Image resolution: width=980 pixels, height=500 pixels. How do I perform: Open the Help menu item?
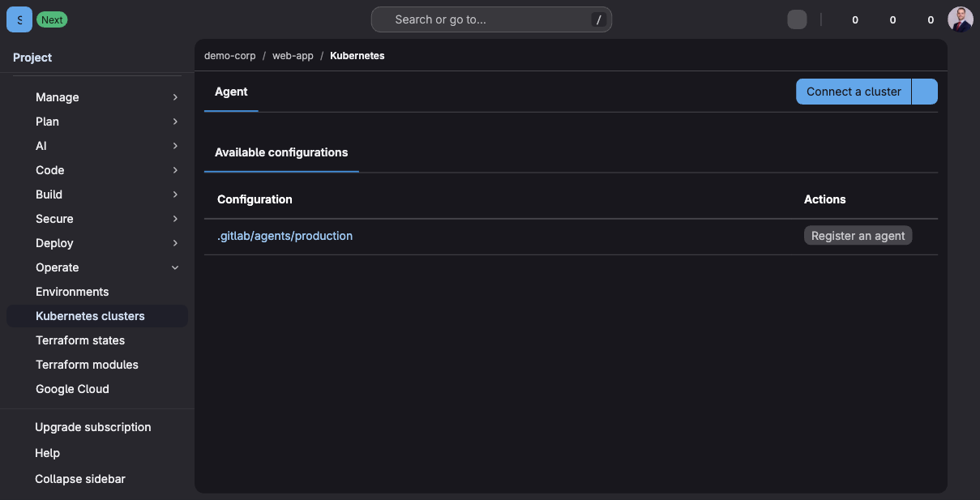pyautogui.click(x=48, y=453)
